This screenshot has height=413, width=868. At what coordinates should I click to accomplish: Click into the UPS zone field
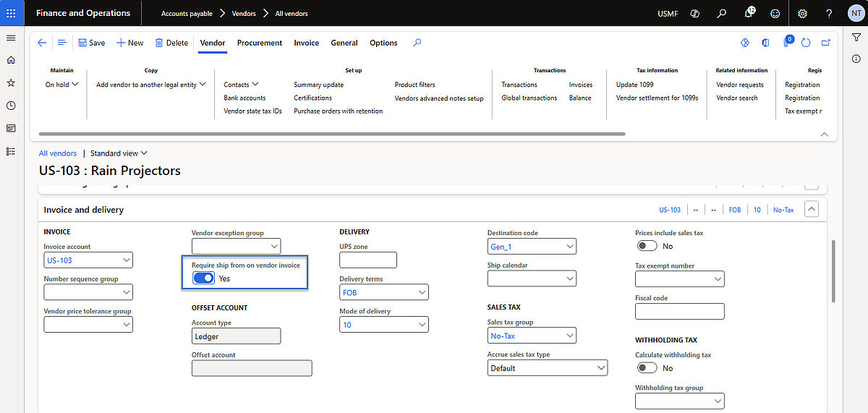point(368,260)
